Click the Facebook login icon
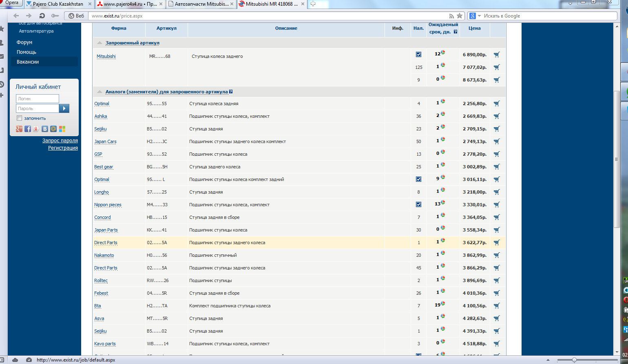628x364 pixels. [28, 129]
